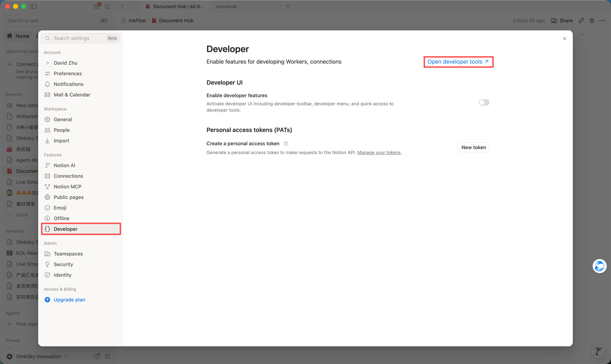Select the Document Hub tab
This screenshot has height=364, width=611.
tap(175, 6)
